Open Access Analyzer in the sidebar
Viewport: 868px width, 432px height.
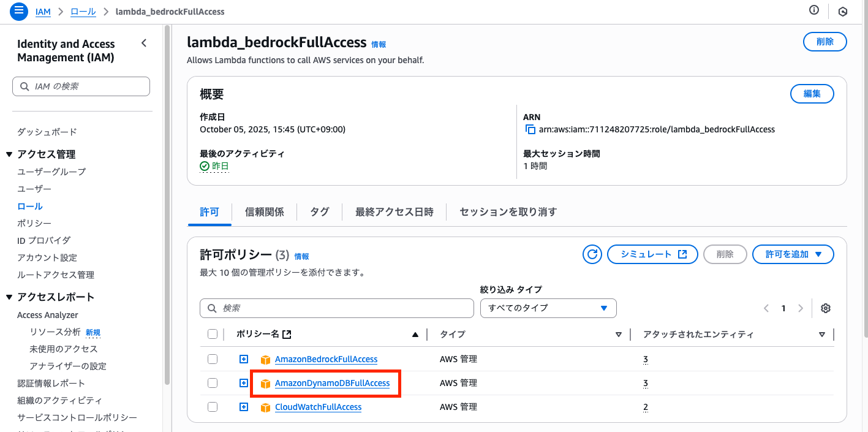(48, 315)
